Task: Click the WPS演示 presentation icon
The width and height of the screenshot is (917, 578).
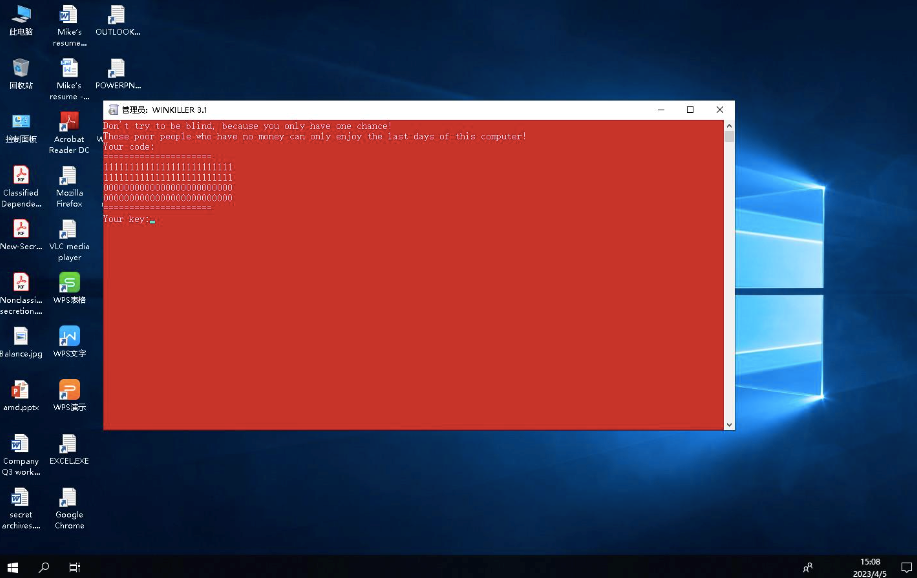Action: coord(68,391)
